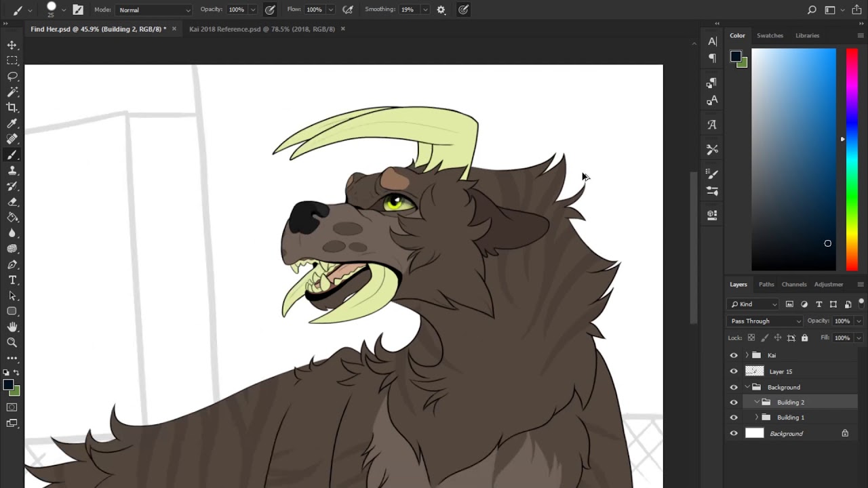868x488 pixels.
Task: Toggle visibility of Layer 15
Action: [x=734, y=371]
